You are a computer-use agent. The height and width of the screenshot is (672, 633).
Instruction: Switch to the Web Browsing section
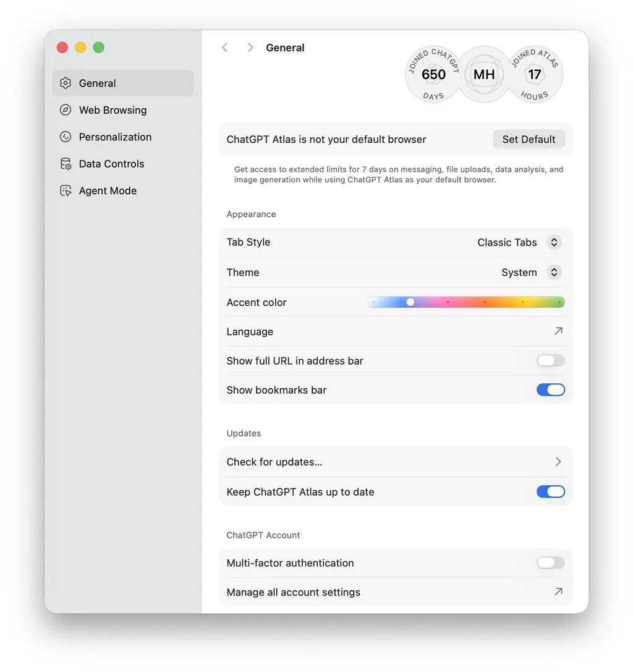[x=113, y=109]
